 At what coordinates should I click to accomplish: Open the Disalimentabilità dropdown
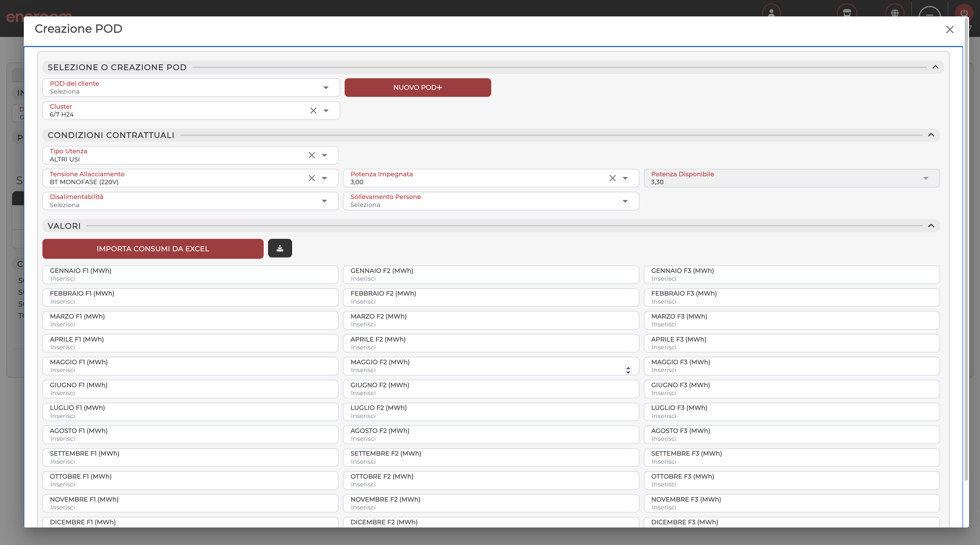coord(324,201)
